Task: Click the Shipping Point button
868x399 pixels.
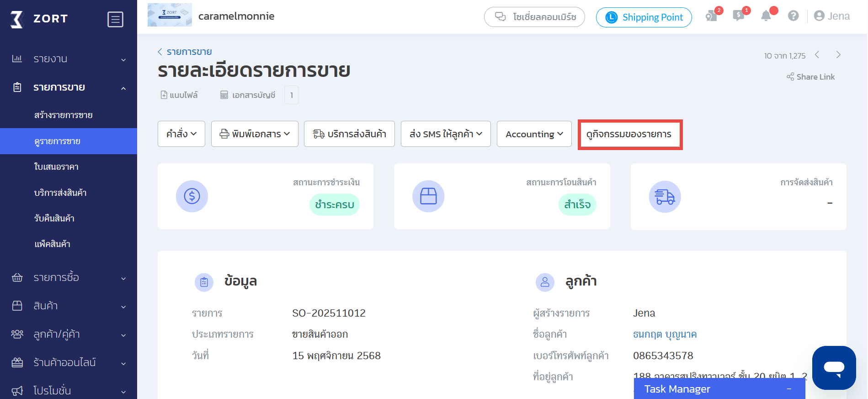Action: point(644,17)
